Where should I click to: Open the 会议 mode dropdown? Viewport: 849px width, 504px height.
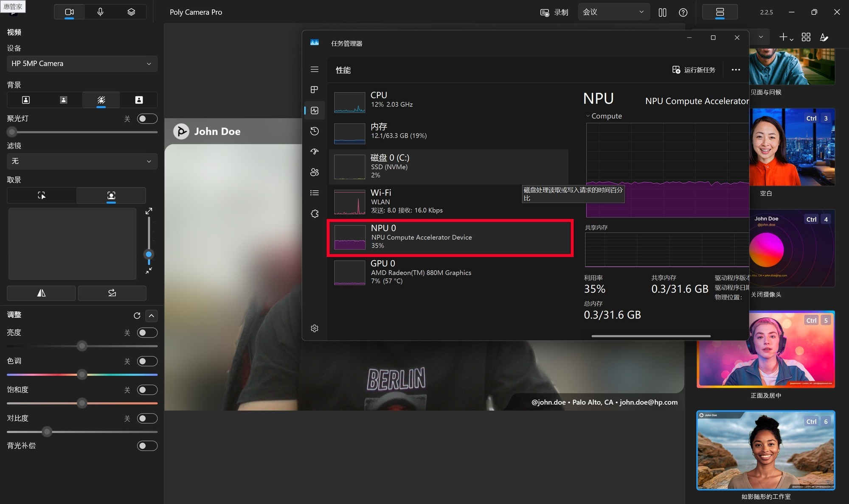(x=613, y=12)
